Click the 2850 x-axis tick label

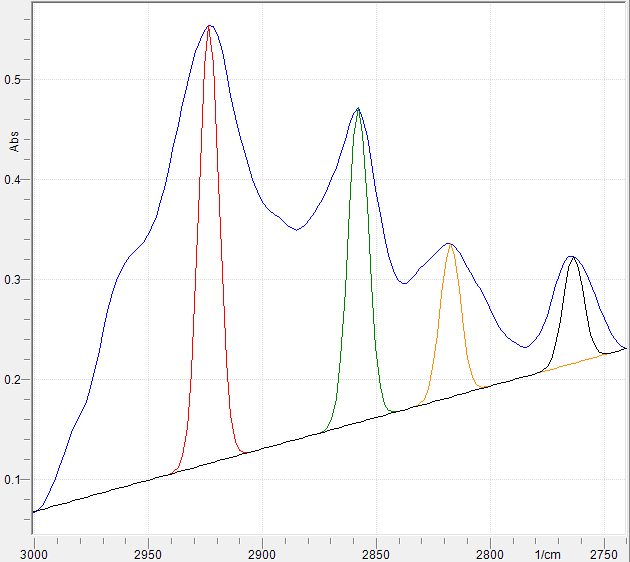pos(376,553)
